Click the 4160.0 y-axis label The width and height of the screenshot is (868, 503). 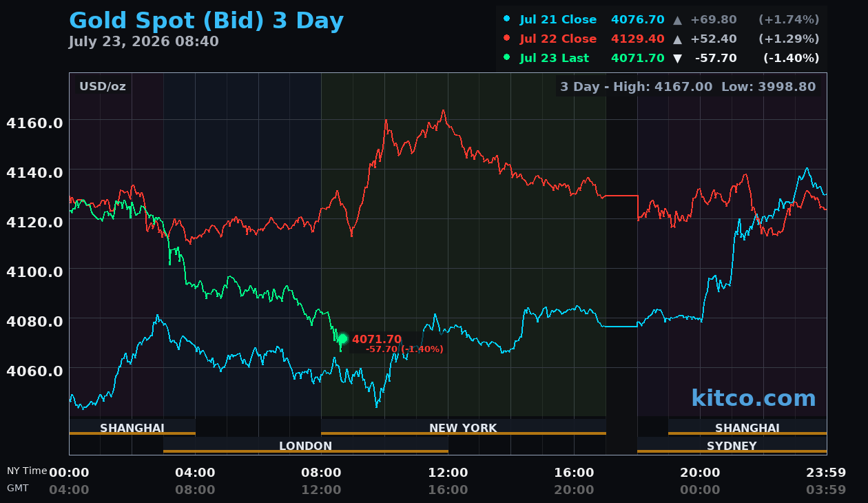[x=34, y=123]
